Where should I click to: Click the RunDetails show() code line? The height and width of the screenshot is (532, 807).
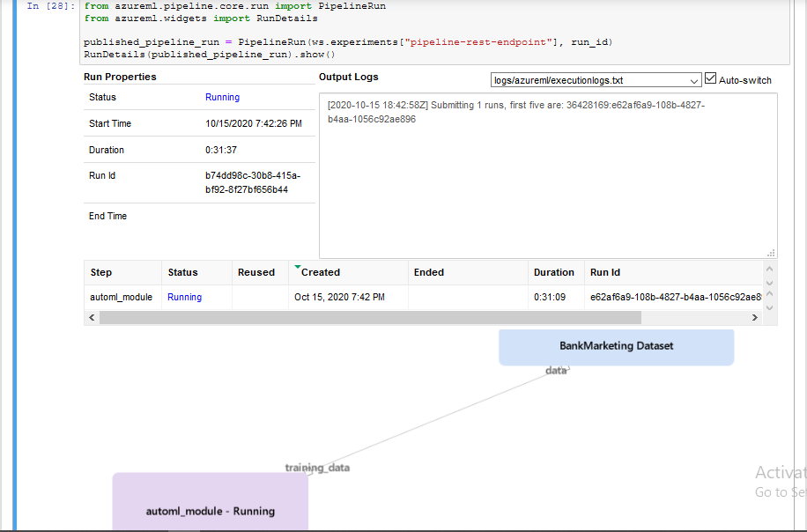(210, 55)
